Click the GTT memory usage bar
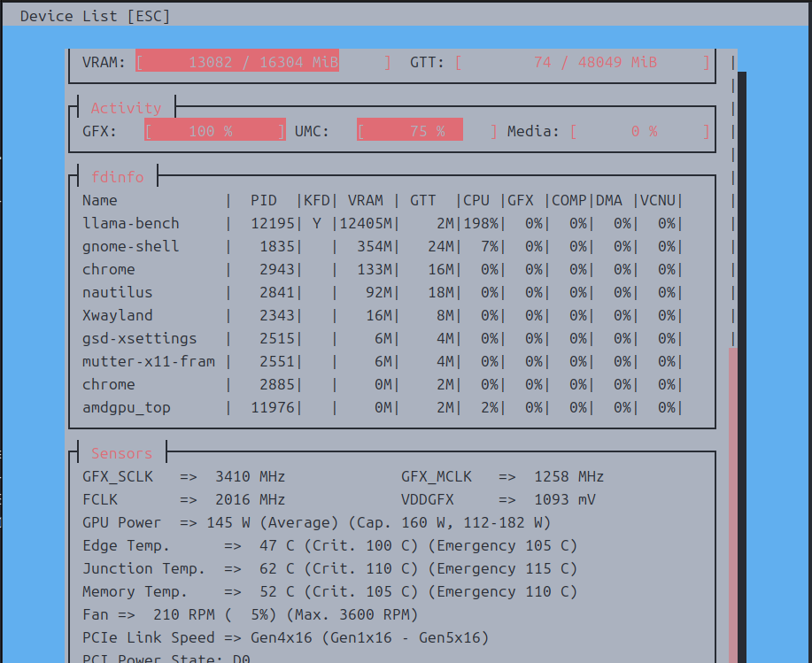This screenshot has height=663, width=812. [582, 62]
